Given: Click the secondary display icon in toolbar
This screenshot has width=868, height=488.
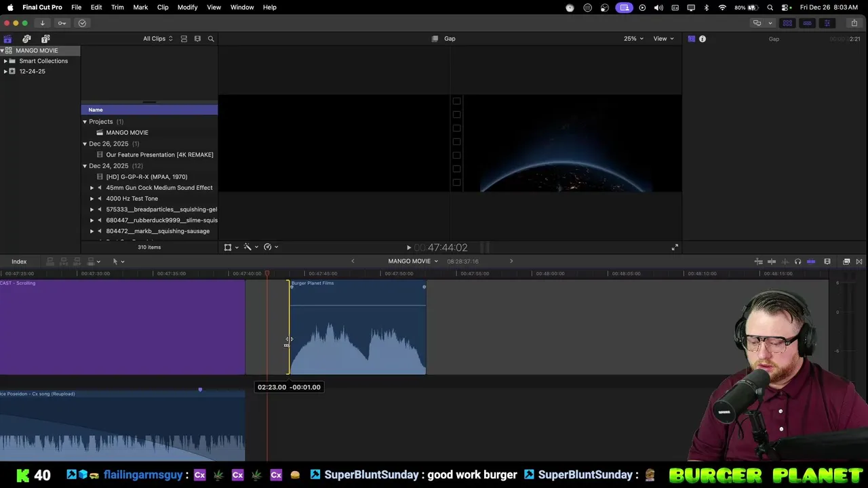Looking at the screenshot, I should point(757,23).
